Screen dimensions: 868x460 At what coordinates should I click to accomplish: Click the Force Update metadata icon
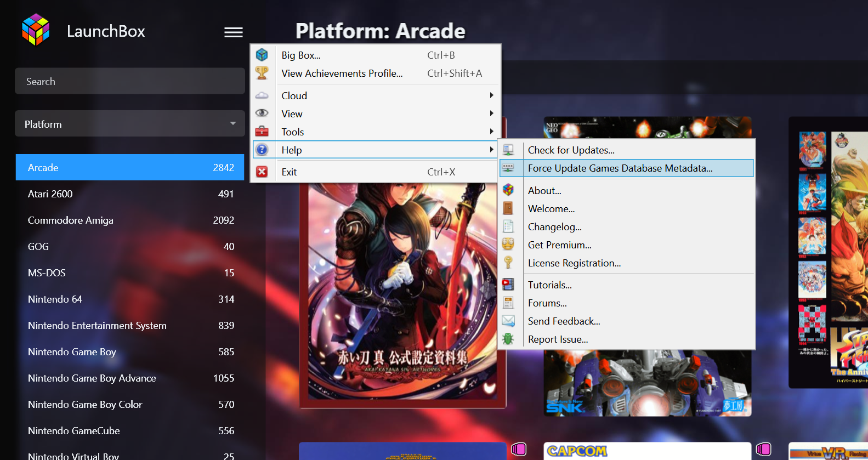click(508, 168)
